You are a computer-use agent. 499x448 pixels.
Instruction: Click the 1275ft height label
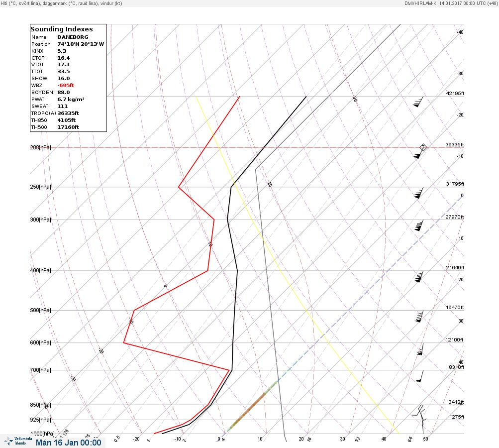pos(457,417)
